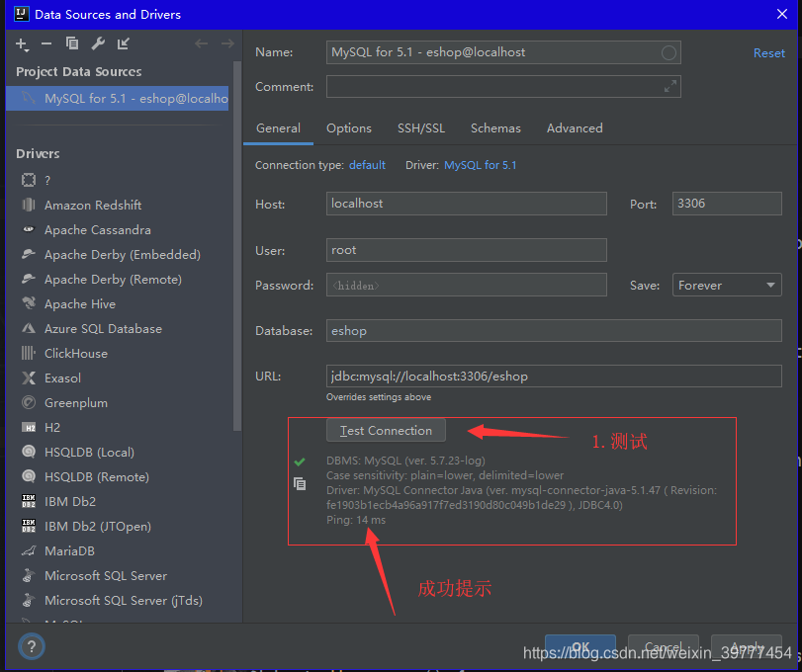Click the Reset link

(768, 53)
